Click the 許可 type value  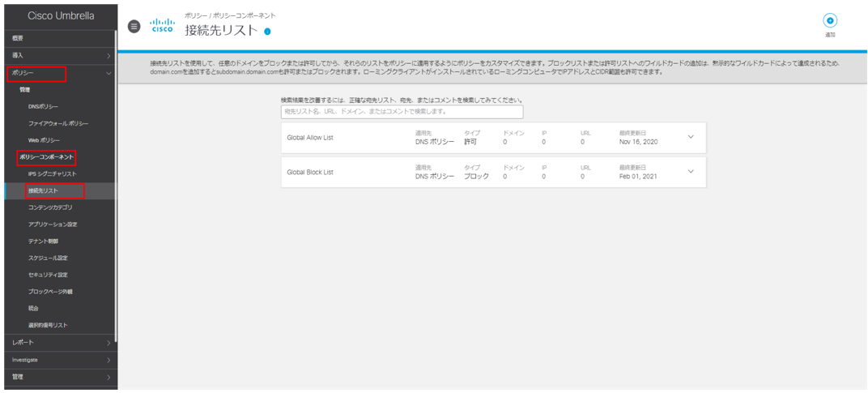[470, 142]
